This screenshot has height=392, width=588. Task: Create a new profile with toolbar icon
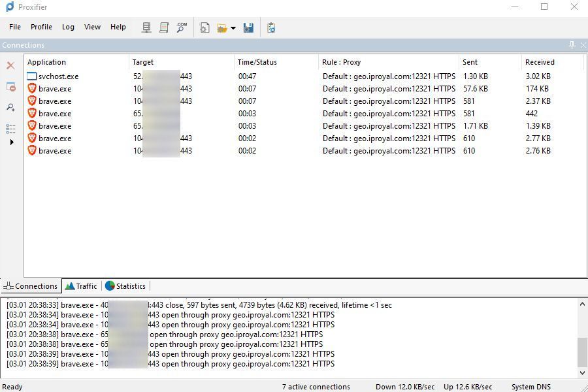point(204,27)
